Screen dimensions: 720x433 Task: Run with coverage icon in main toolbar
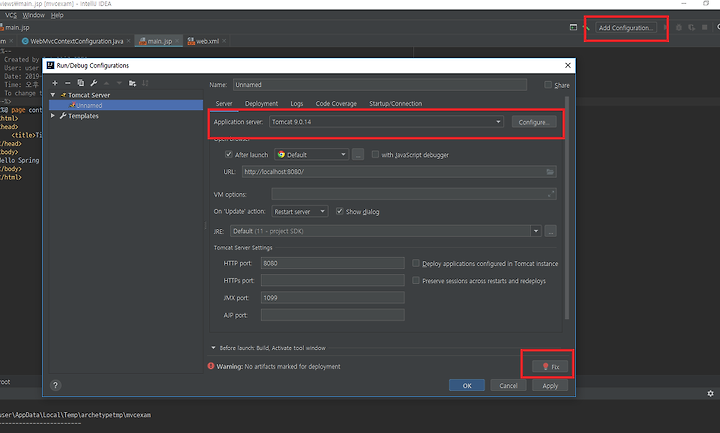[x=692, y=28]
